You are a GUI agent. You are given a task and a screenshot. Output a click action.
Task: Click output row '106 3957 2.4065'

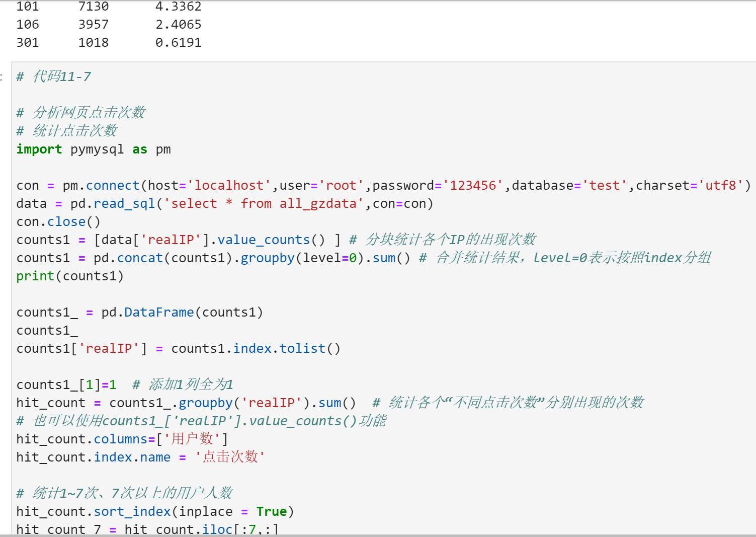[109, 25]
